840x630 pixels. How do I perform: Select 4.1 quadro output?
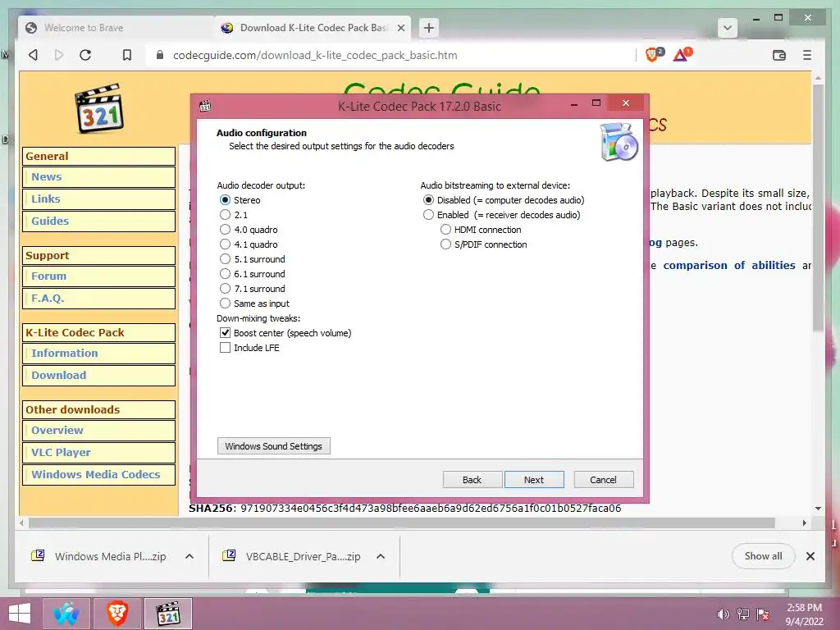click(249, 244)
